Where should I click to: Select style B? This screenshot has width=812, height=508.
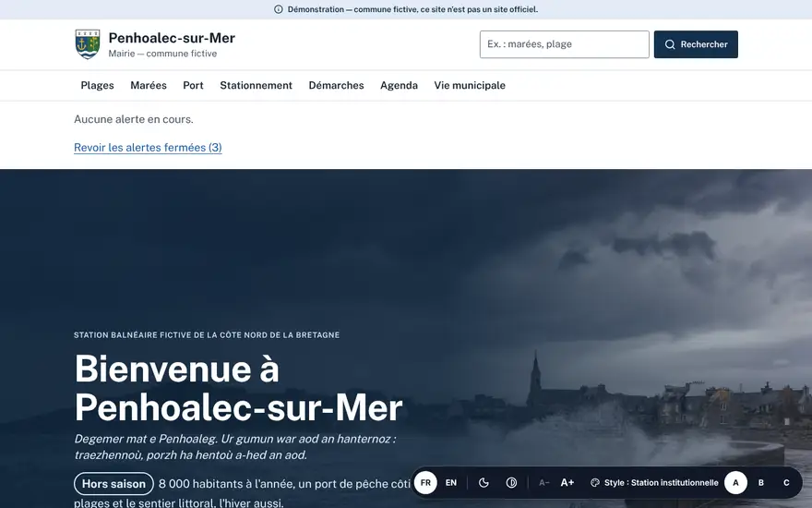(760, 482)
